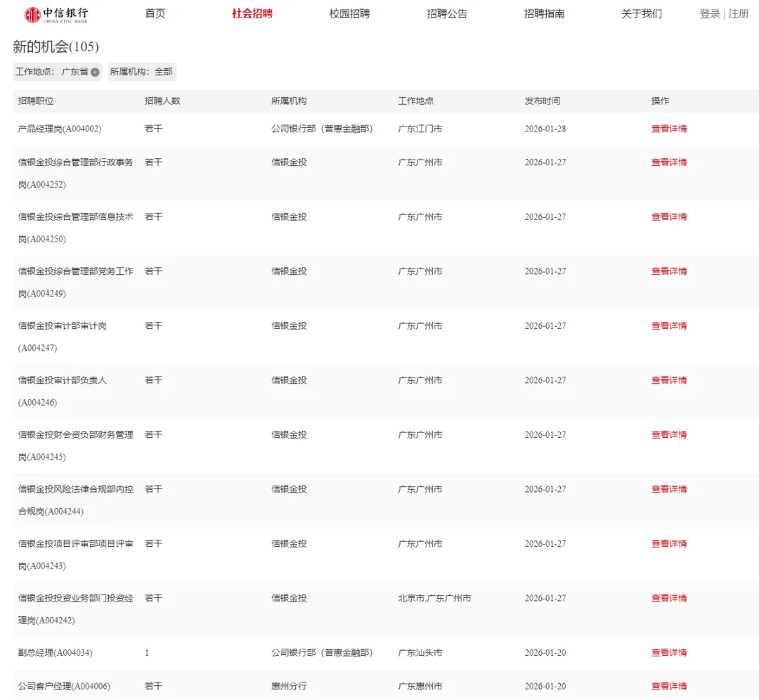View details for 内控合规岗 A004244
The height and width of the screenshot is (700, 759).
(669, 489)
